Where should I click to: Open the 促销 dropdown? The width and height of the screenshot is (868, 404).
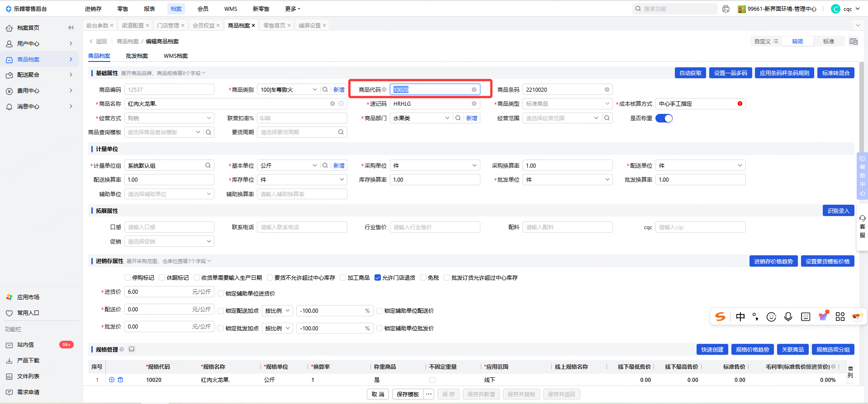[169, 241]
